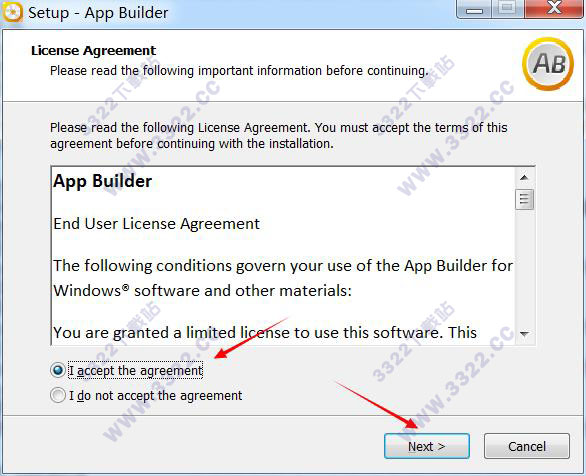Cancel the installation
586x476 pixels.
pyautogui.click(x=527, y=446)
